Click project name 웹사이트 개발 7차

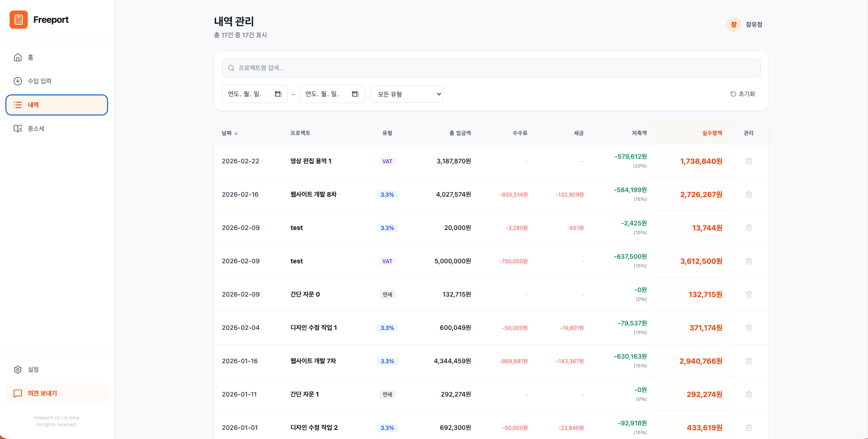point(313,361)
